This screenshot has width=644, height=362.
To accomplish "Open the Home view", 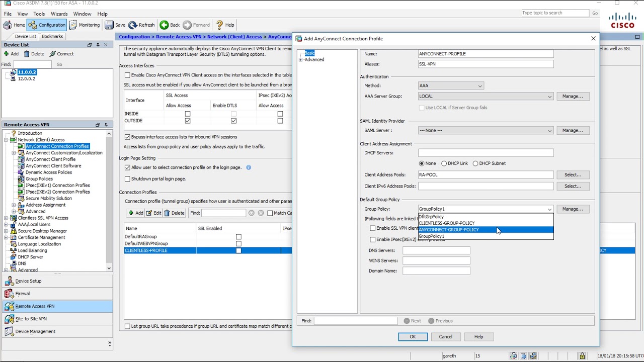I will pos(14,25).
